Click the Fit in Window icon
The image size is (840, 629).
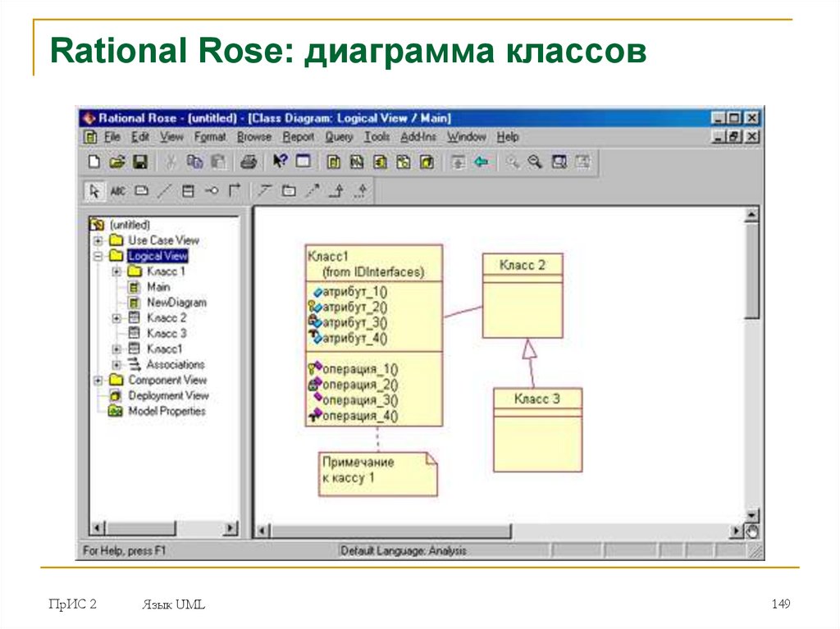tap(559, 162)
